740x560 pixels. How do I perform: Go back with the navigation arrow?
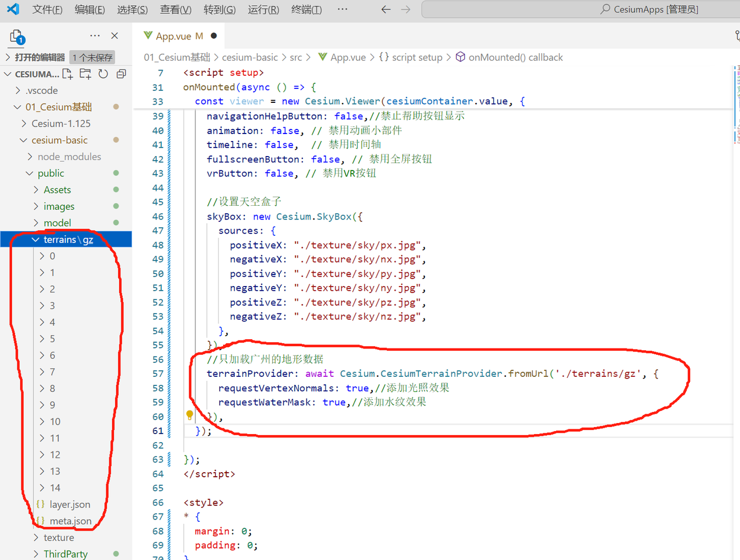(x=386, y=9)
